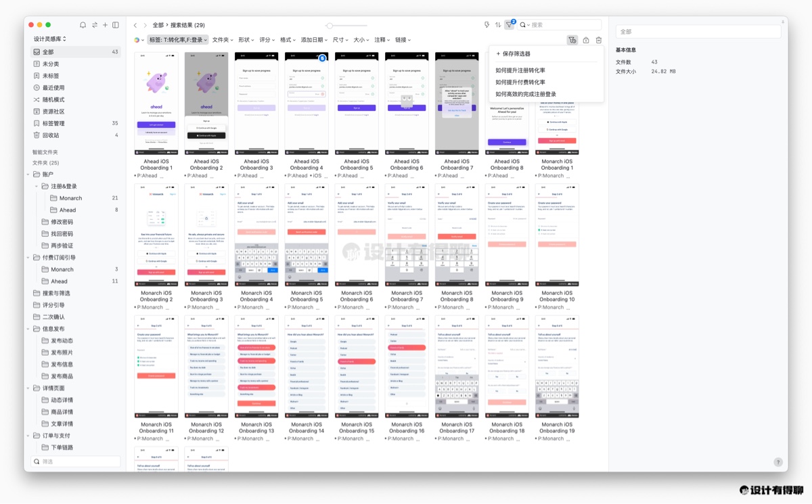812x504 pixels.
Task: Toggle the sidebar layout icon
Action: [116, 25]
